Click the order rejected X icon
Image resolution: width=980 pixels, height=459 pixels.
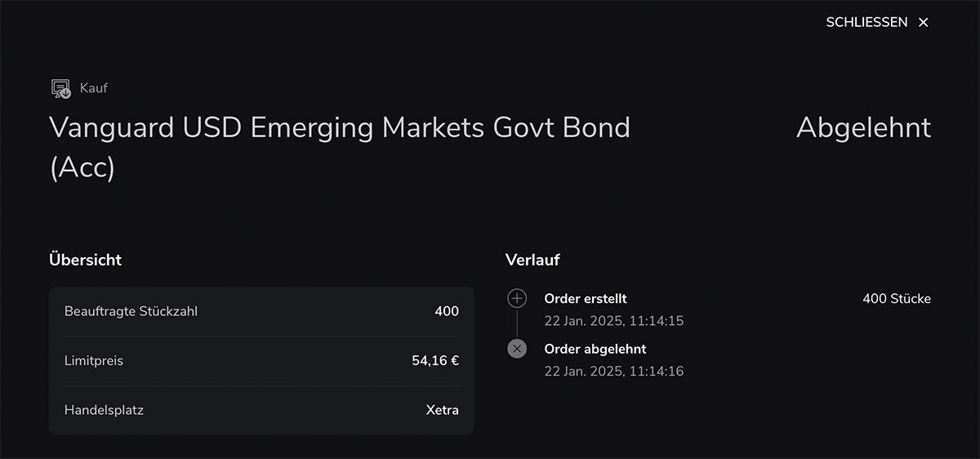coord(517,349)
